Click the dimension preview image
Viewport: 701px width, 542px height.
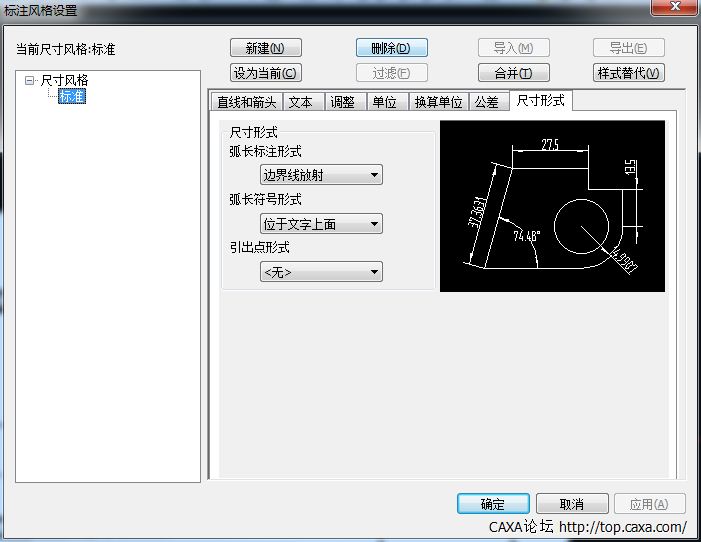click(x=552, y=206)
